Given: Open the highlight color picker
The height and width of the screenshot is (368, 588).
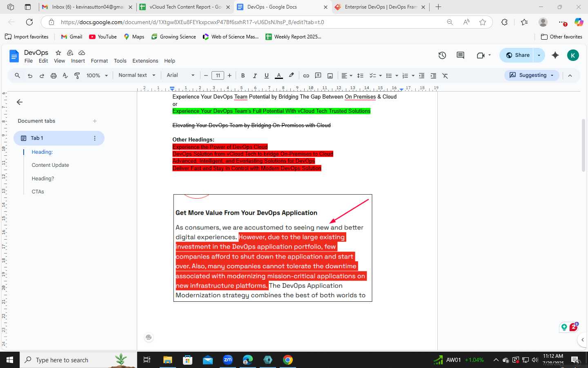Looking at the screenshot, I should pos(291,76).
